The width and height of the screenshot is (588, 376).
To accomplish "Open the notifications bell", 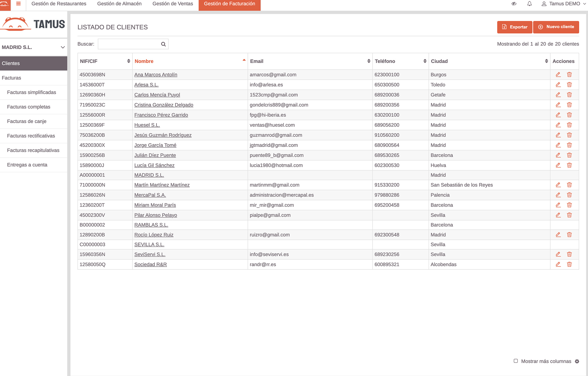I will 529,4.
